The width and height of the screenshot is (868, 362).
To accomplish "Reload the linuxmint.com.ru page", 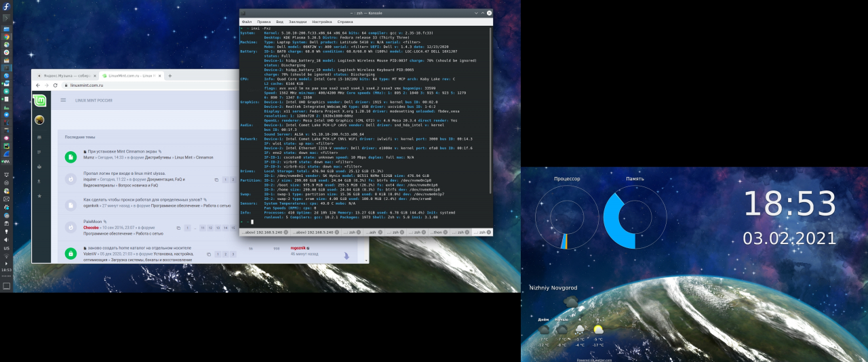I will [x=55, y=85].
